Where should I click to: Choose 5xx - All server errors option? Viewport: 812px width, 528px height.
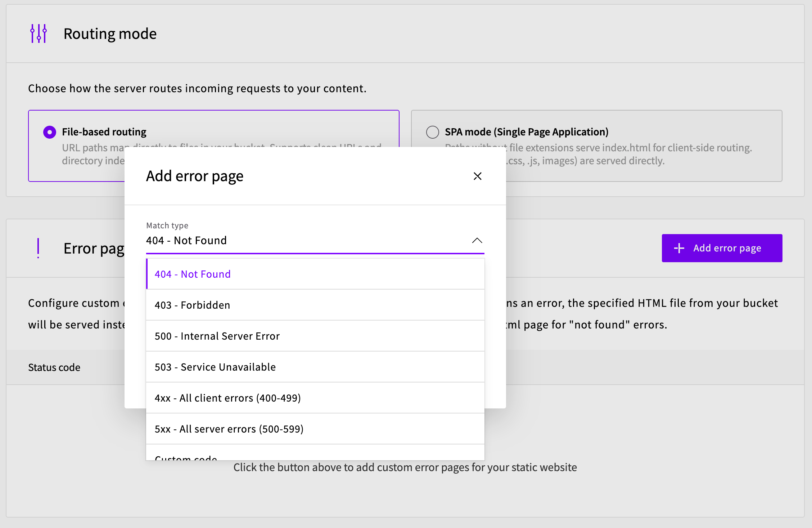[315, 429]
